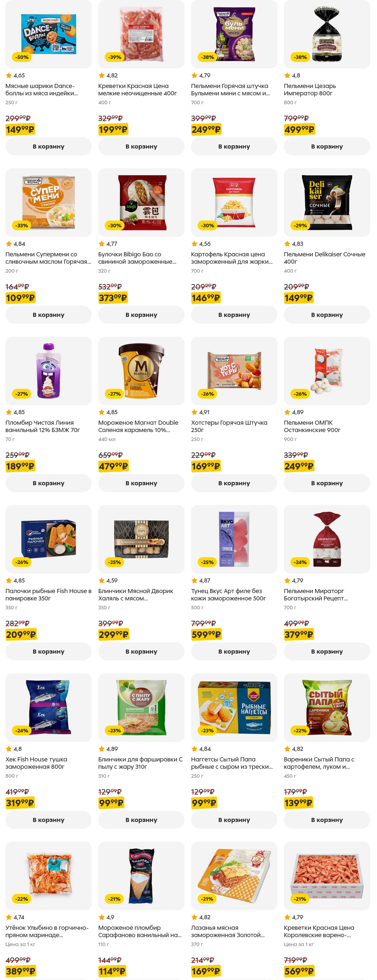377x980 pixels.
Task: Open Пельмени Супермени product title link
Action: coord(48,258)
